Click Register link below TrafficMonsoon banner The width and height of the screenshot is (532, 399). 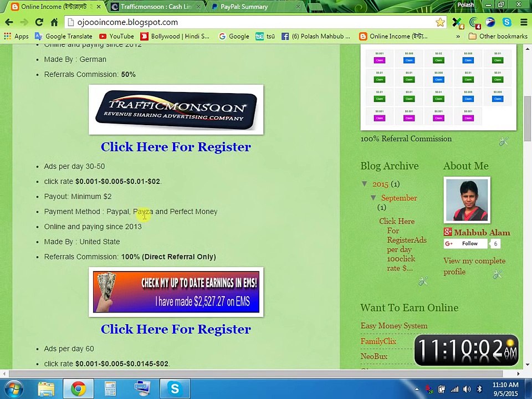click(x=176, y=147)
